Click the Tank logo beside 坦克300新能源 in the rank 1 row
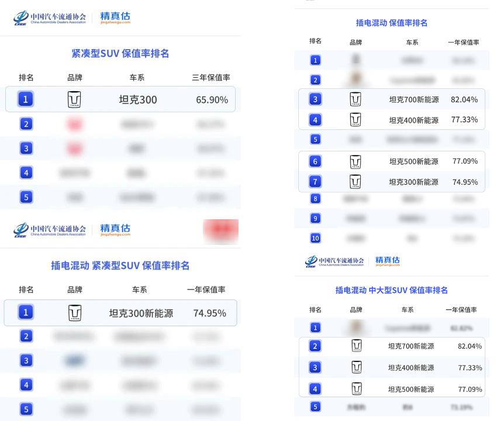Viewport: 504px width, 421px height. point(75,313)
